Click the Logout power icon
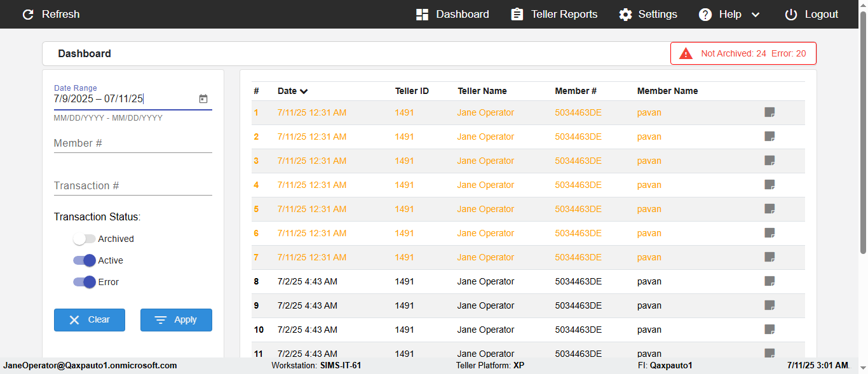 (x=790, y=14)
